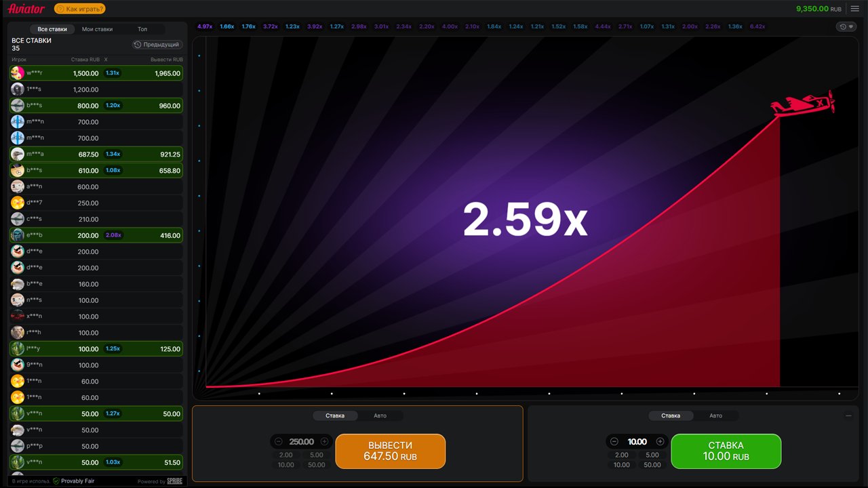Cash out with Вывести 647.50 button
868x488 pixels.
pos(391,451)
